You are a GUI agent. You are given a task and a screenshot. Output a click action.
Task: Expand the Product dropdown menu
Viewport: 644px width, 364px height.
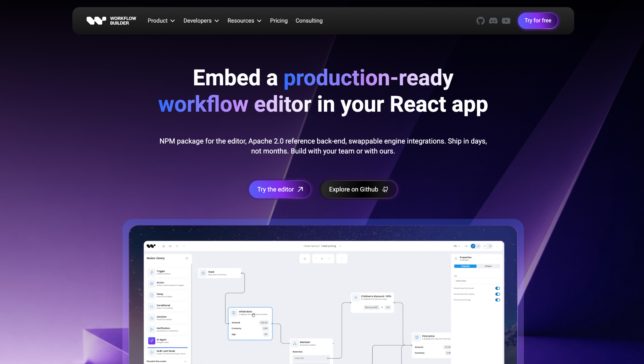[161, 21]
